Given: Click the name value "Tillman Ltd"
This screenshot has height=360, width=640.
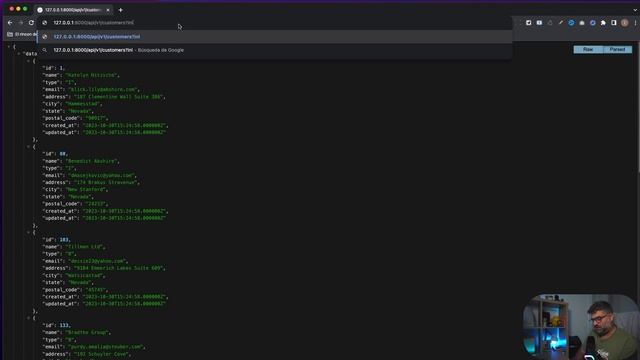Looking at the screenshot, I should point(85,247).
